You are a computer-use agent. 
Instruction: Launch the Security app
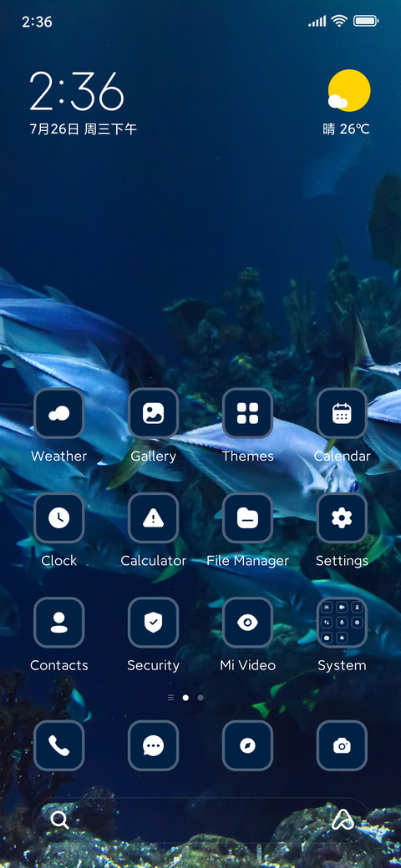pos(154,623)
